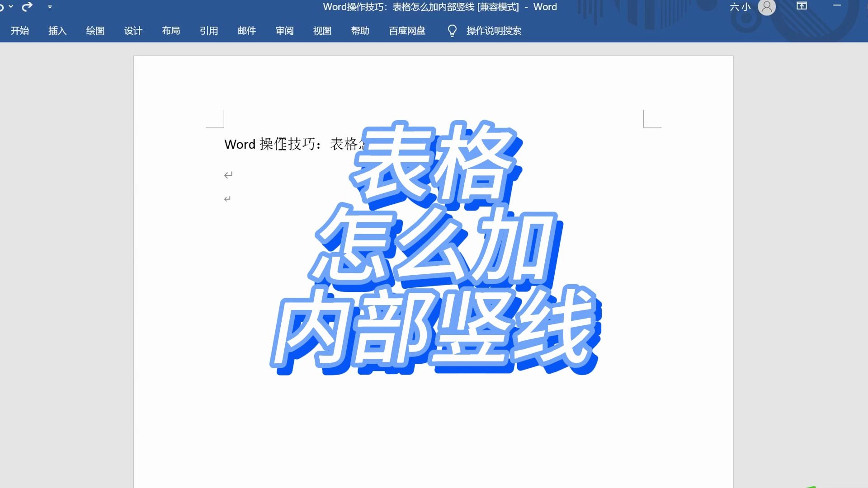Click the 绘图 (Draw) menu item
This screenshot has width=868, height=488.
tap(95, 30)
